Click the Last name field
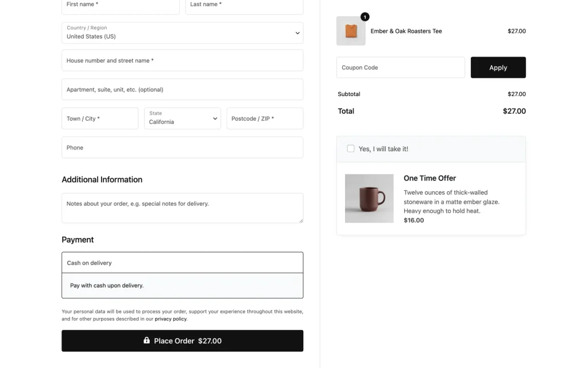Screen dimensions: 588x368 pos(244,6)
